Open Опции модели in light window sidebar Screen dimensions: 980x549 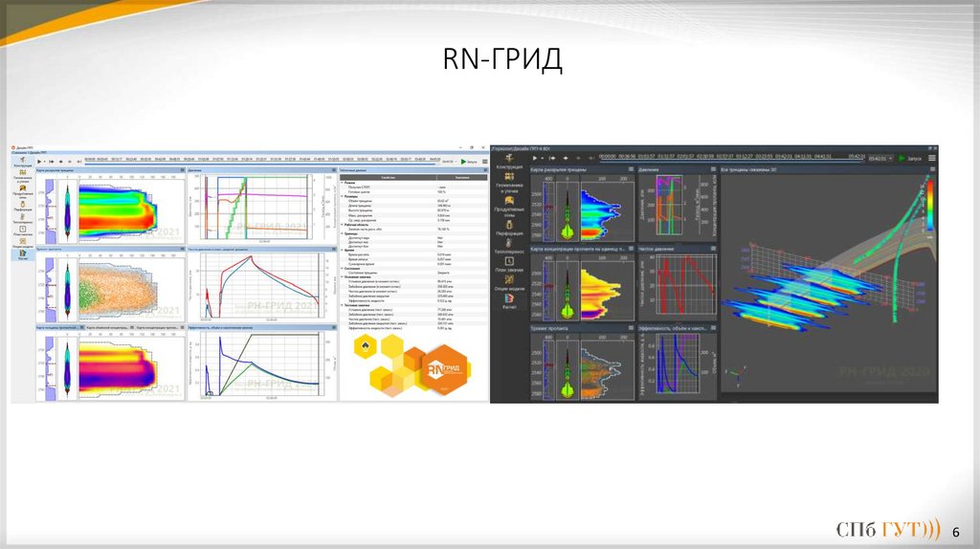[23, 244]
